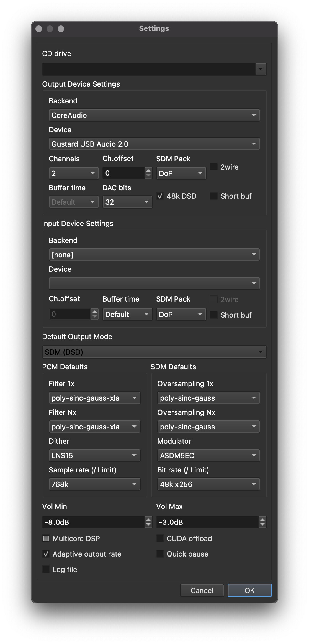Click the OK button

(x=249, y=590)
